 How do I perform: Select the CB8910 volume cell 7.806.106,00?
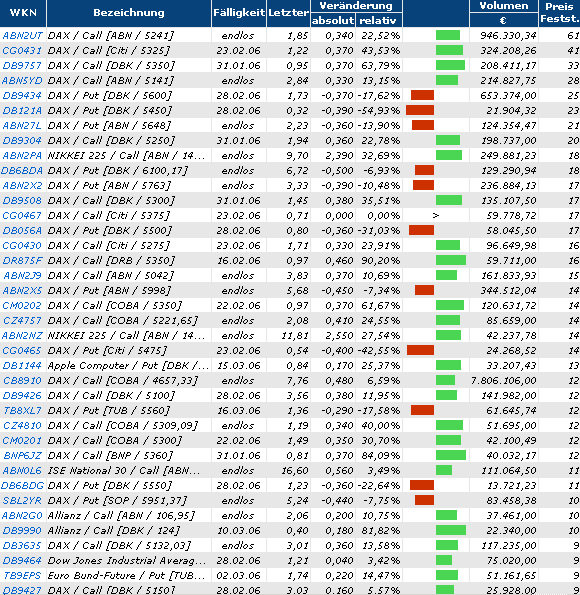(x=504, y=381)
